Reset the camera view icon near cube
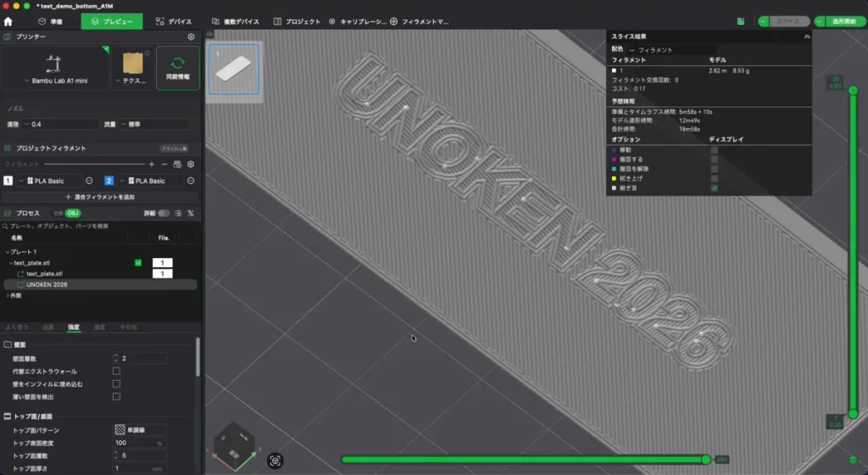The height and width of the screenshot is (475, 868). [275, 461]
